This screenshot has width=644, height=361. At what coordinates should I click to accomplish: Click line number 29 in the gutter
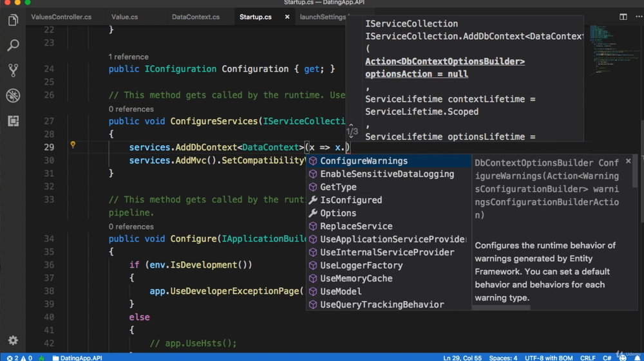(x=49, y=147)
